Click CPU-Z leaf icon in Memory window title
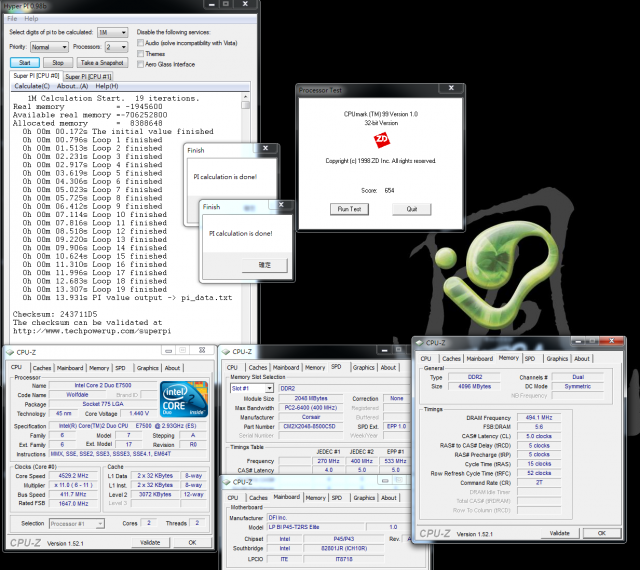Screen dimensions: 640x570 (x=420, y=343)
